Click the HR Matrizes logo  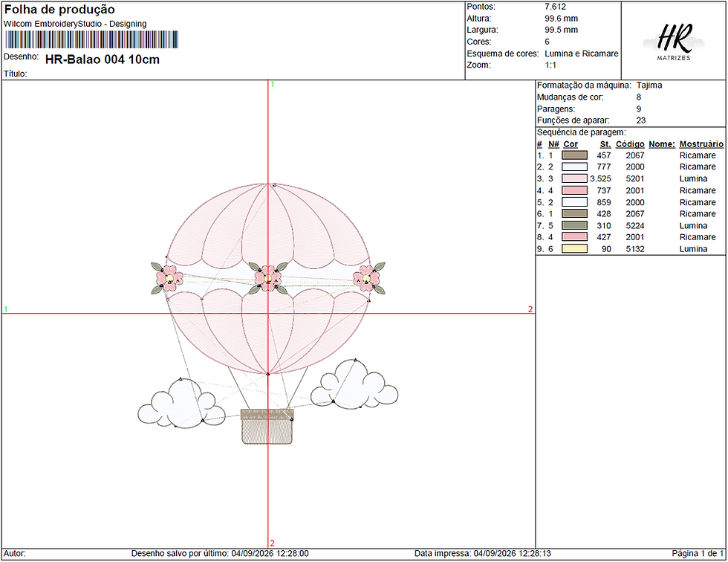673,42
